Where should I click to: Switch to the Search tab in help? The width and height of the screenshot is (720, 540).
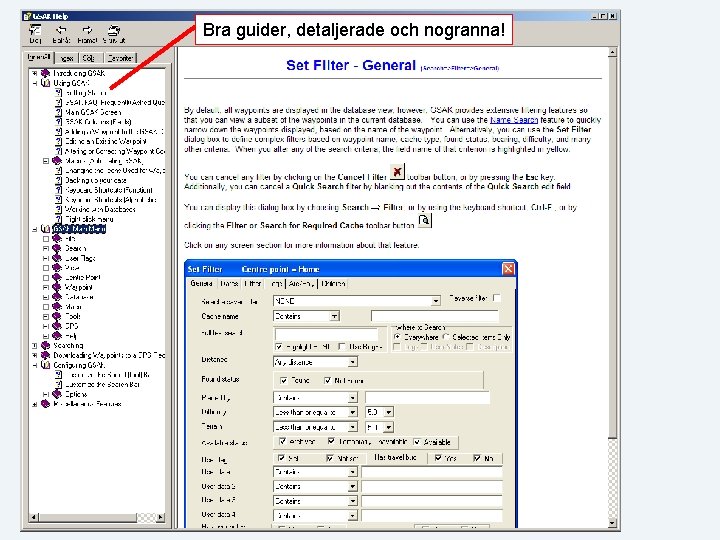89,58
